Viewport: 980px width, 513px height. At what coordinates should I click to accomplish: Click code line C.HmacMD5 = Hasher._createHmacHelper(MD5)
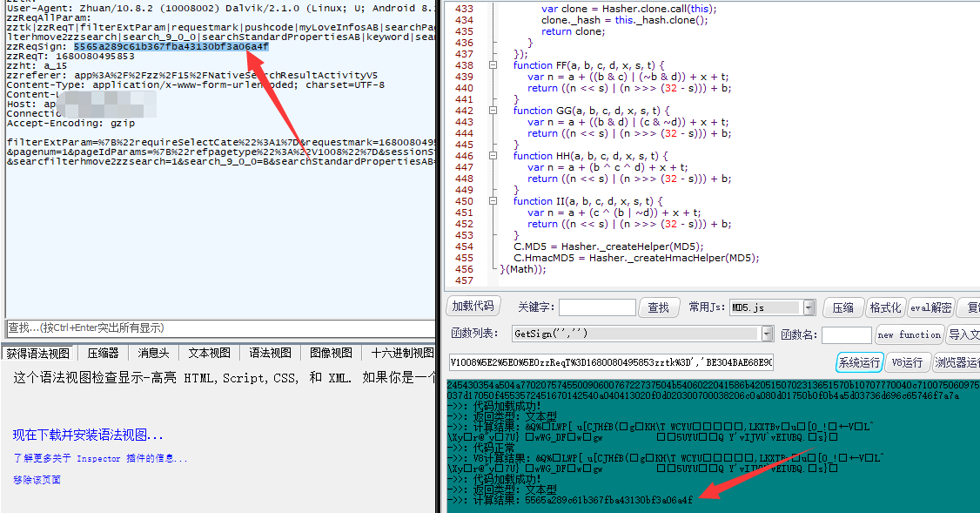coord(636,258)
